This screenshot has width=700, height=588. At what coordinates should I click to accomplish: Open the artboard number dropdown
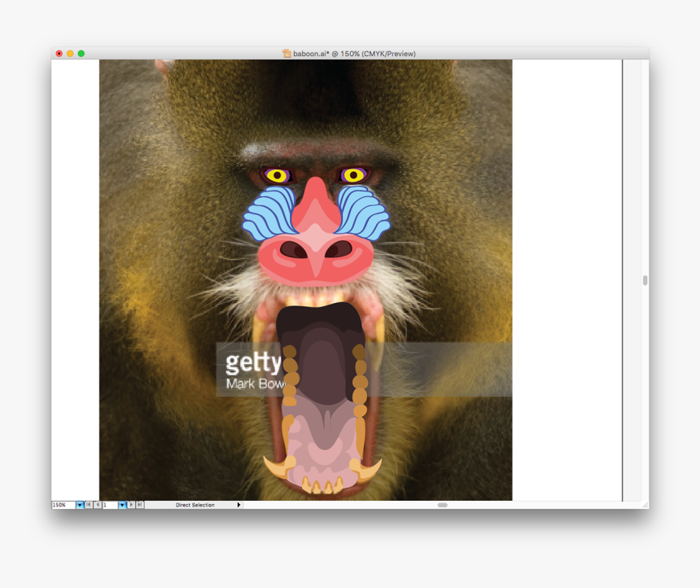pyautogui.click(x=122, y=505)
